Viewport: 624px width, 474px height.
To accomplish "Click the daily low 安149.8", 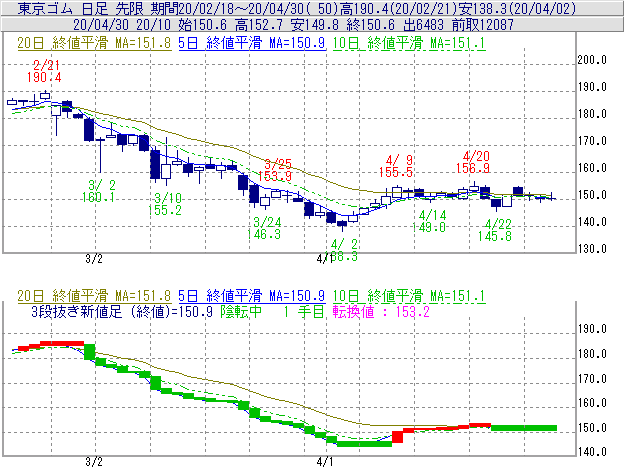I will [315, 25].
